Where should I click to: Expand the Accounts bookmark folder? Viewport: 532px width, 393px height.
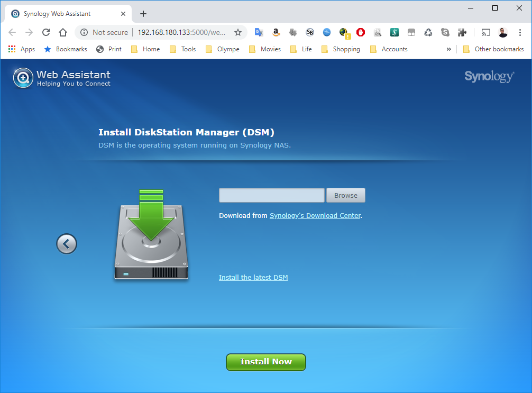tap(389, 49)
